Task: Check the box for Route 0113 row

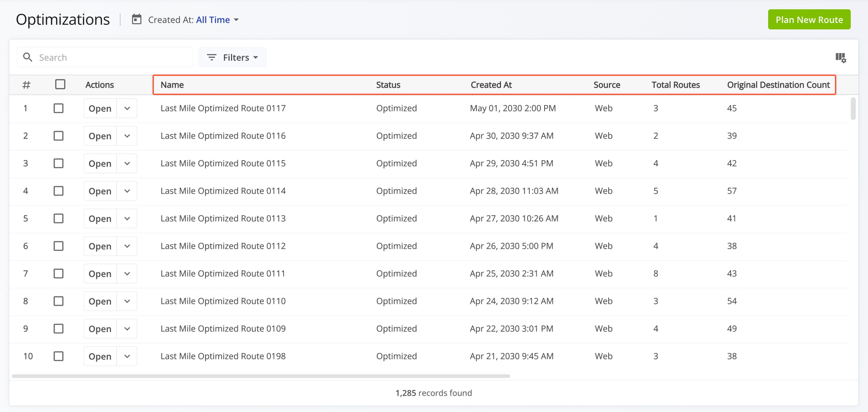Action: (58, 218)
